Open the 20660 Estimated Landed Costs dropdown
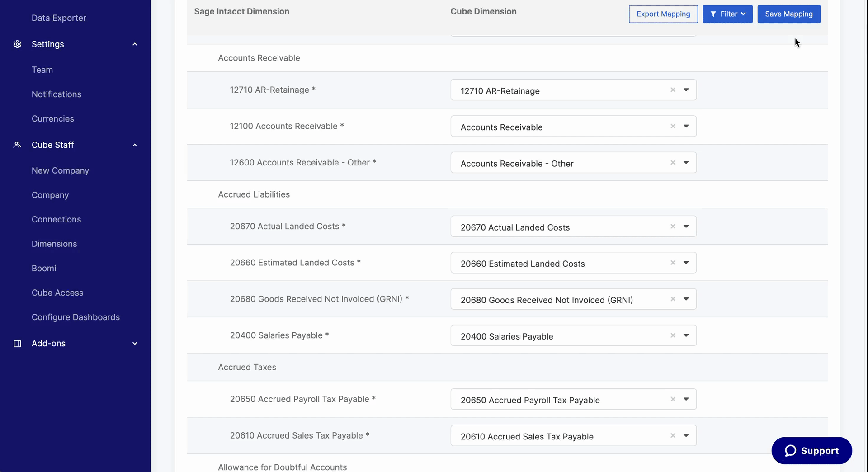This screenshot has height=472, width=868. 686,263
